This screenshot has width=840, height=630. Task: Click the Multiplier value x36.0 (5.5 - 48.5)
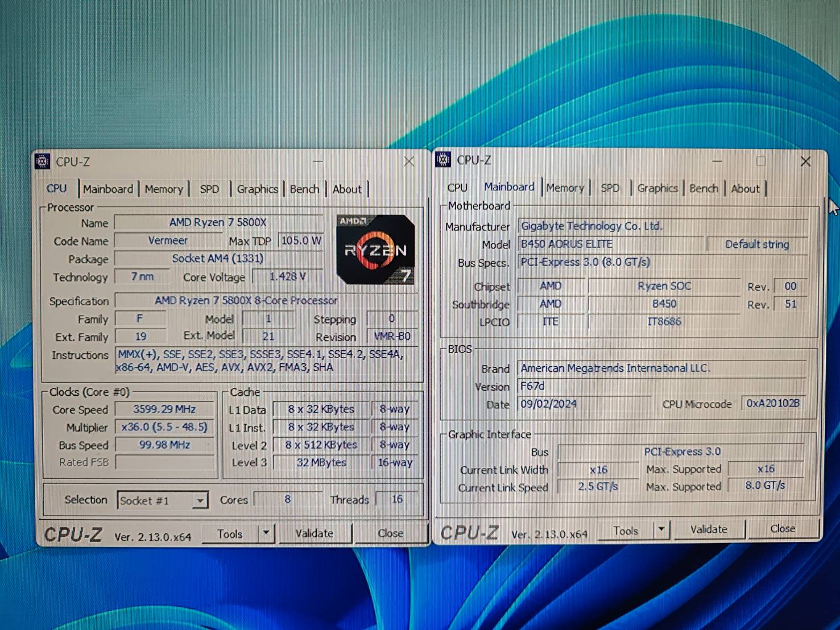pos(164,427)
